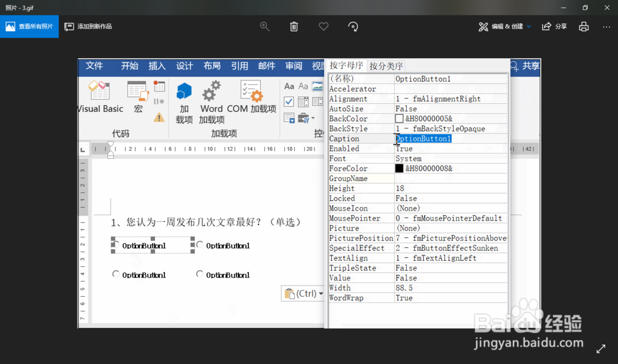Click the delete (trash) icon in Photos toolbar
This screenshot has width=618, height=364.
(x=294, y=27)
